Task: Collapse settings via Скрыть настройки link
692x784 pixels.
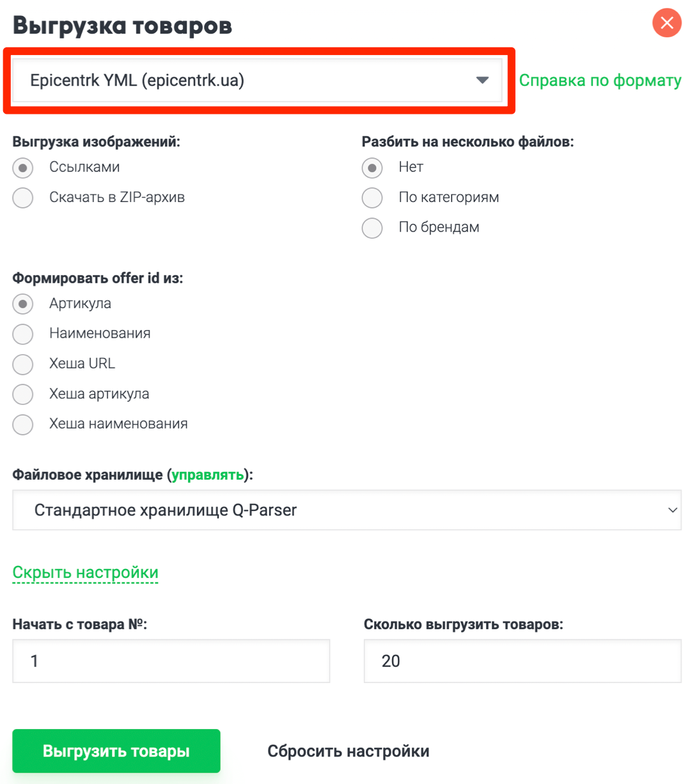Action: [x=85, y=572]
